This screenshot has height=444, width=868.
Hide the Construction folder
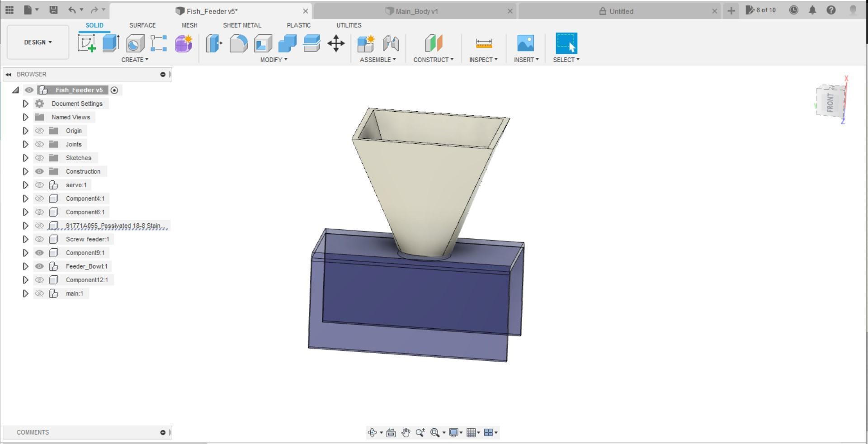(x=39, y=171)
